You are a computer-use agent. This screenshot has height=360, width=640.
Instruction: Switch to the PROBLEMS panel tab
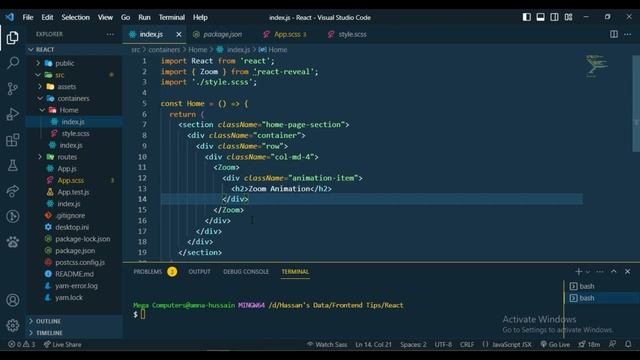point(148,272)
